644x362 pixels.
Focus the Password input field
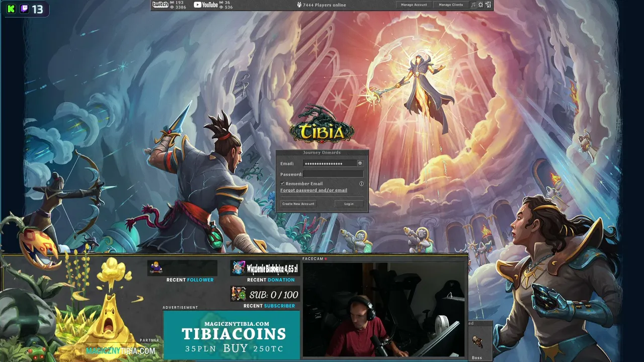click(x=333, y=174)
